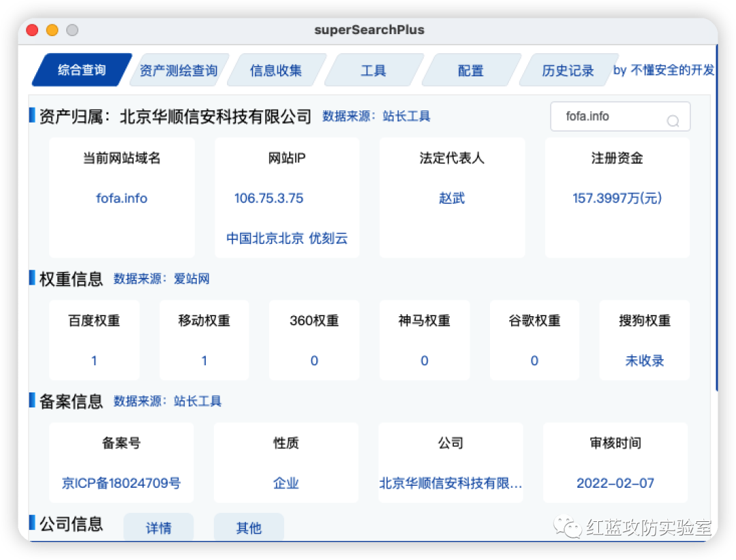This screenshot has width=736, height=560.
Task: Click the 其他 button under 公司信息
Action: [x=249, y=527]
